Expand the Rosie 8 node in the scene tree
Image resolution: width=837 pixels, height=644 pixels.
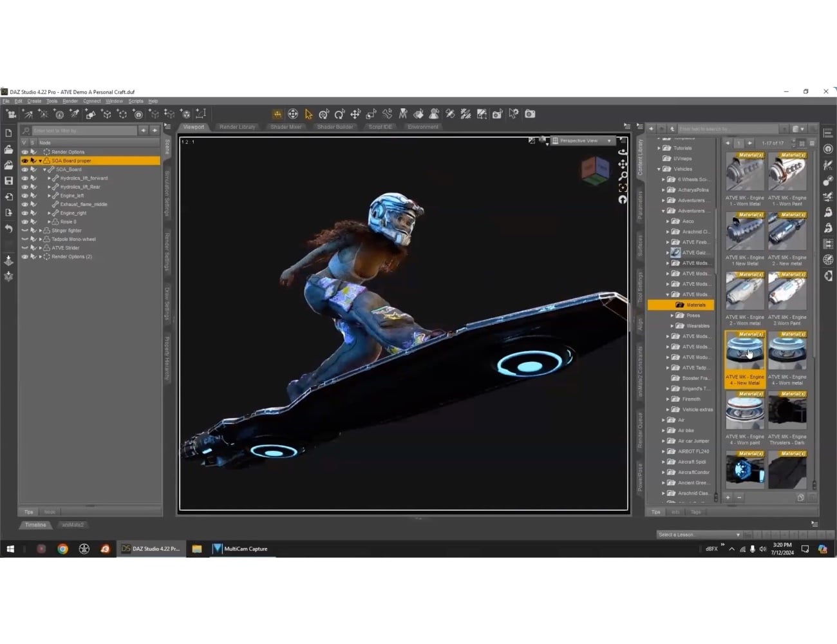49,222
